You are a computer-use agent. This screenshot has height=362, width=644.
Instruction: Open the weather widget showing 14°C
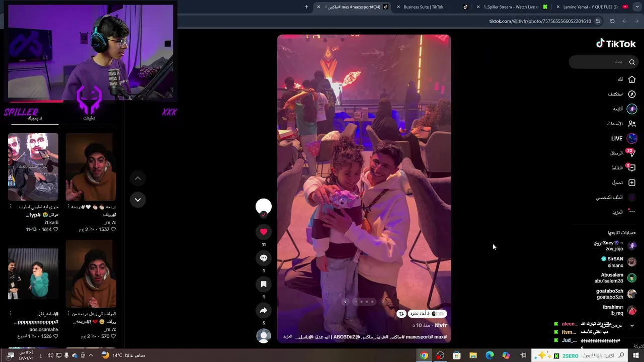point(123,355)
